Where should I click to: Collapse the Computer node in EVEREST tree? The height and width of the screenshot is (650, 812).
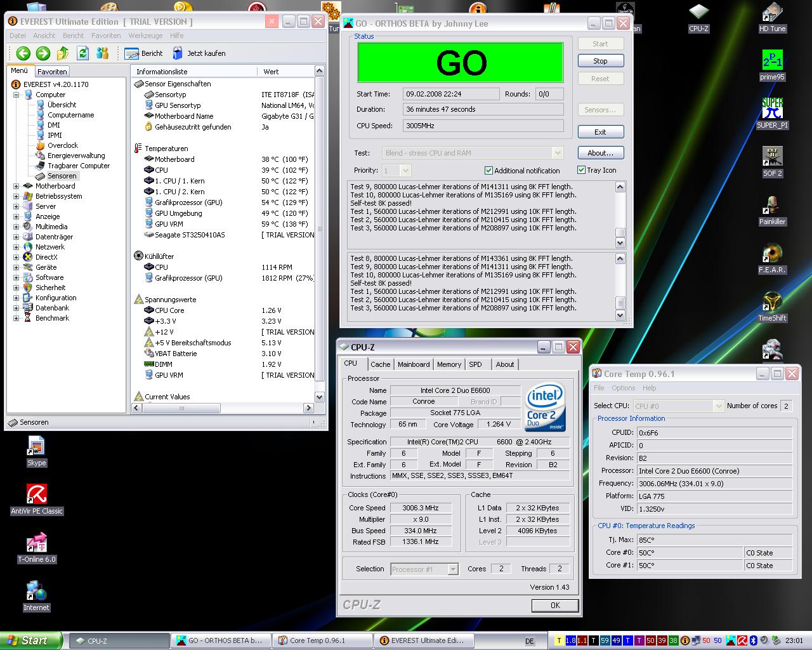(x=16, y=95)
